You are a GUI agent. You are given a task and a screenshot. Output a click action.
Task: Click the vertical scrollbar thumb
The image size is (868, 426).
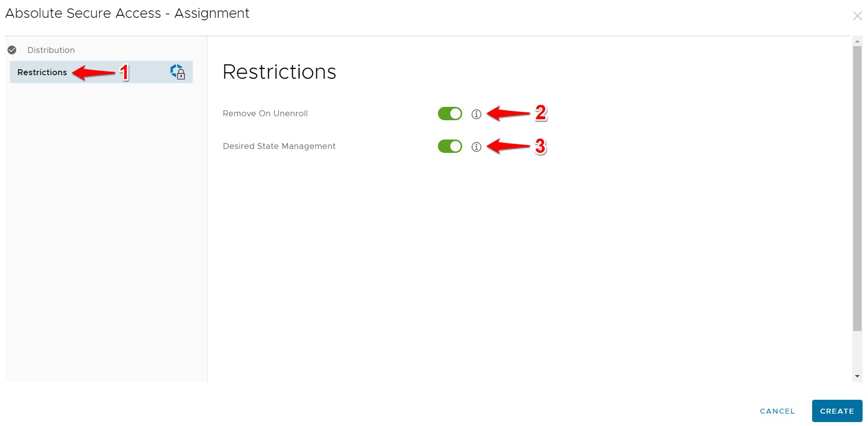coord(858,188)
